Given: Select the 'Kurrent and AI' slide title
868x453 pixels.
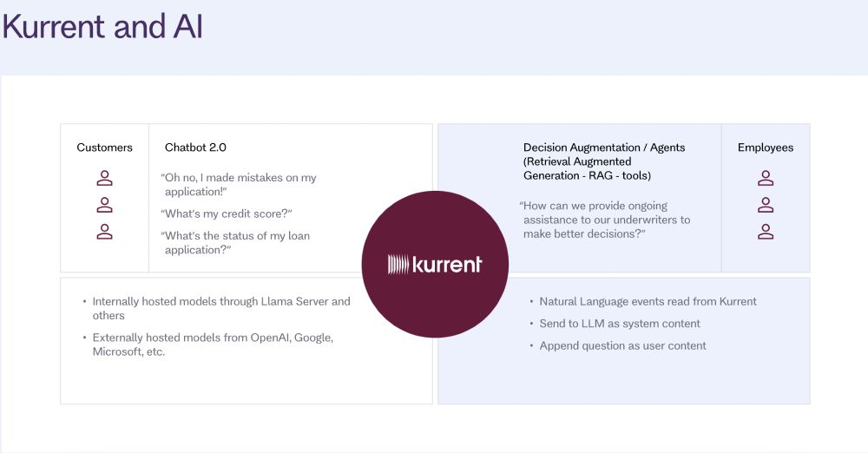Looking at the screenshot, I should (103, 26).
